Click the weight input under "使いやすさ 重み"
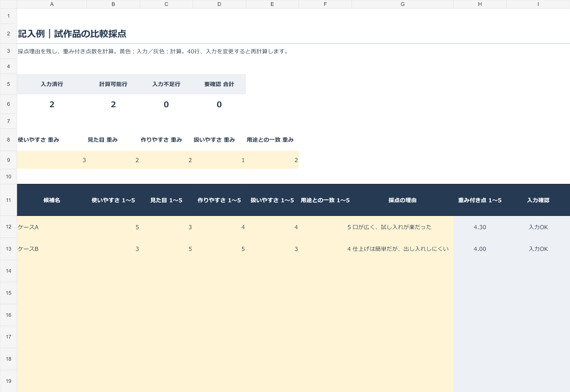 click(52, 160)
